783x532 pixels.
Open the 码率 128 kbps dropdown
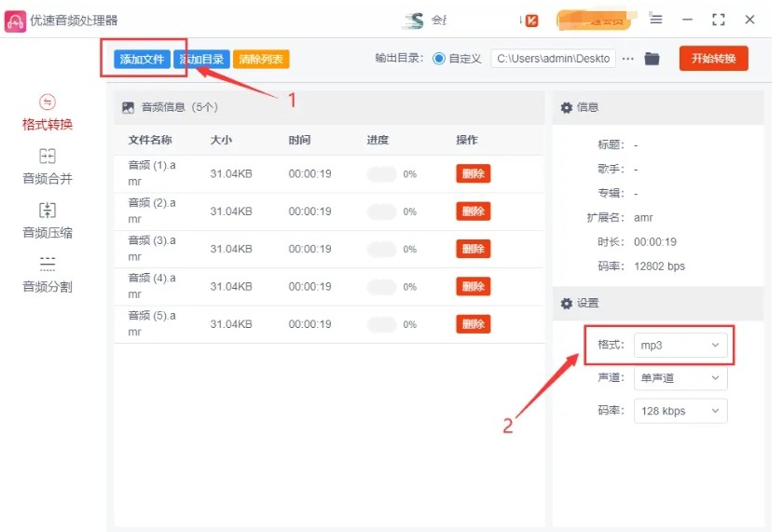click(x=680, y=411)
